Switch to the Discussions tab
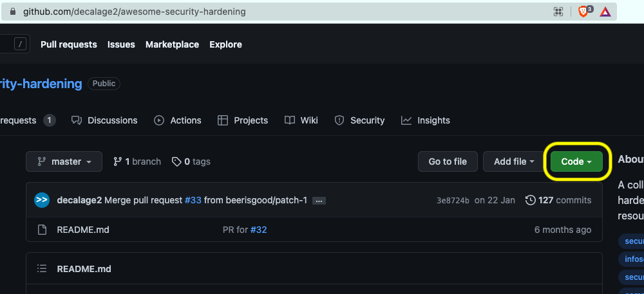The width and height of the screenshot is (644, 294). click(104, 120)
